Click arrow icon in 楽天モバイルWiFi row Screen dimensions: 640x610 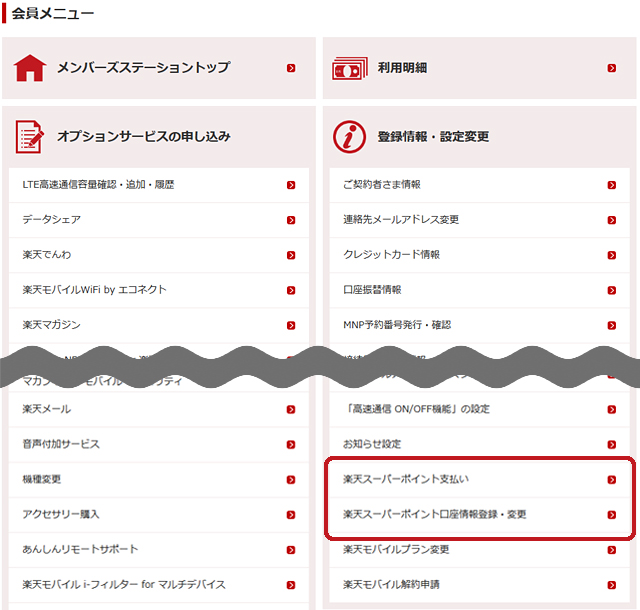(x=291, y=291)
